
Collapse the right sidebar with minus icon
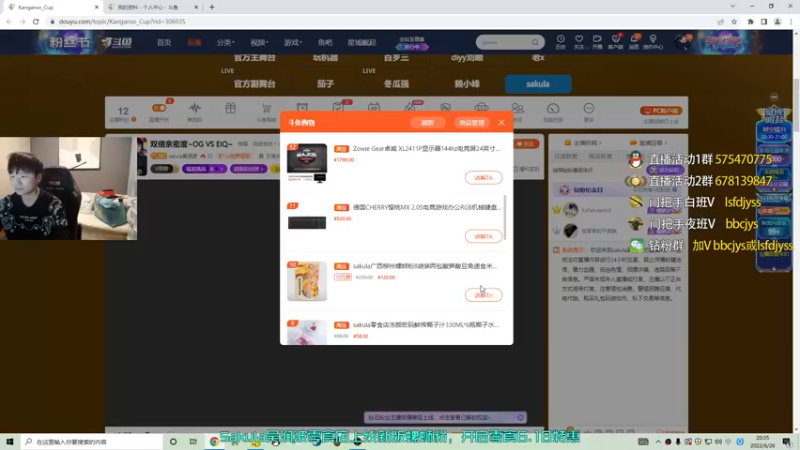pyautogui.click(x=774, y=97)
